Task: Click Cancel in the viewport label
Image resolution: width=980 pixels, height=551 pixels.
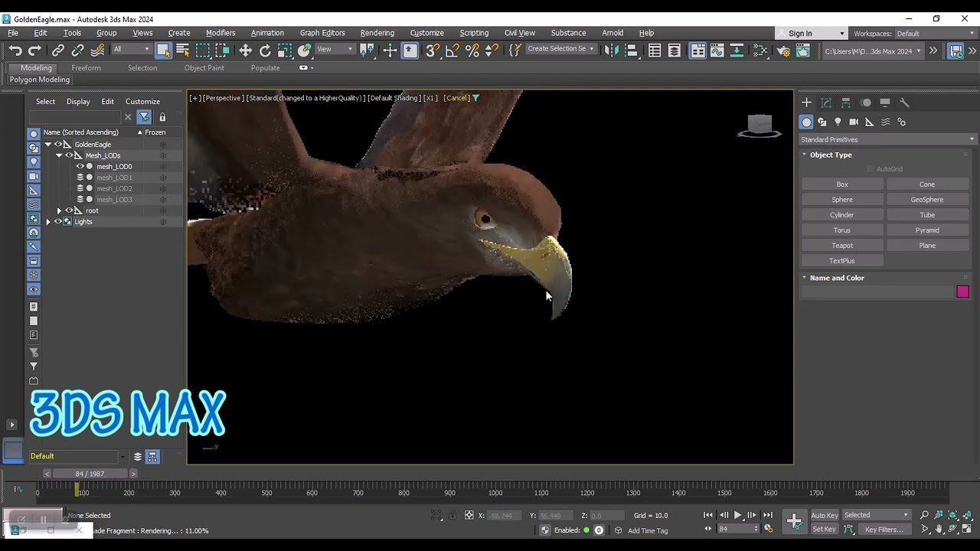Action: pyautogui.click(x=456, y=98)
